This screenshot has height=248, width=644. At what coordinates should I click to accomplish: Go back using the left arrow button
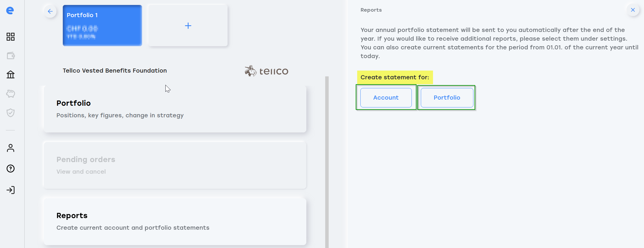[x=50, y=11]
